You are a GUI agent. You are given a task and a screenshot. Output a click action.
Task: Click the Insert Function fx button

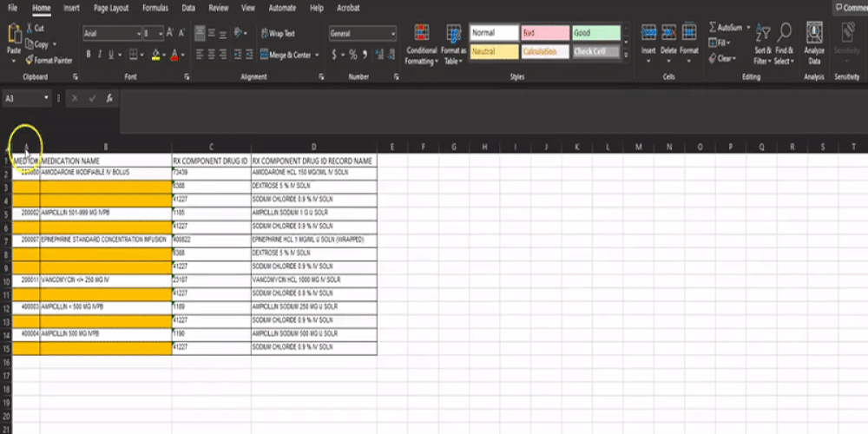click(109, 98)
